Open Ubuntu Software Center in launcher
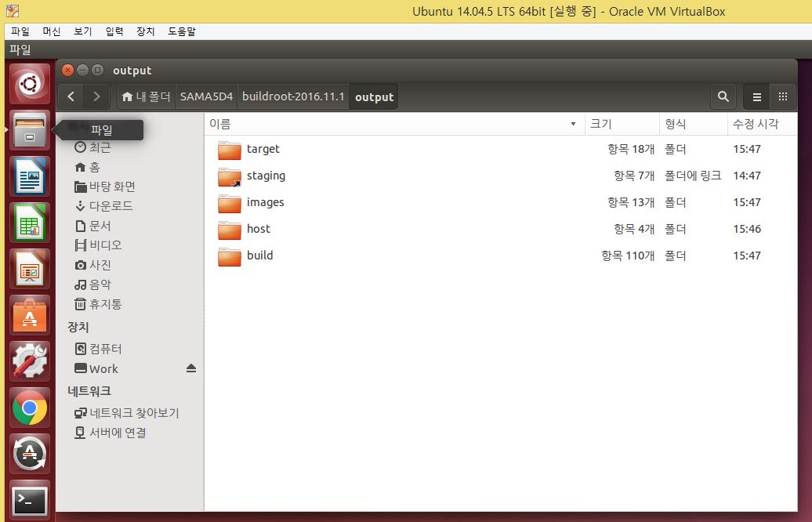Screen dimensions: 812x522 [30, 314]
